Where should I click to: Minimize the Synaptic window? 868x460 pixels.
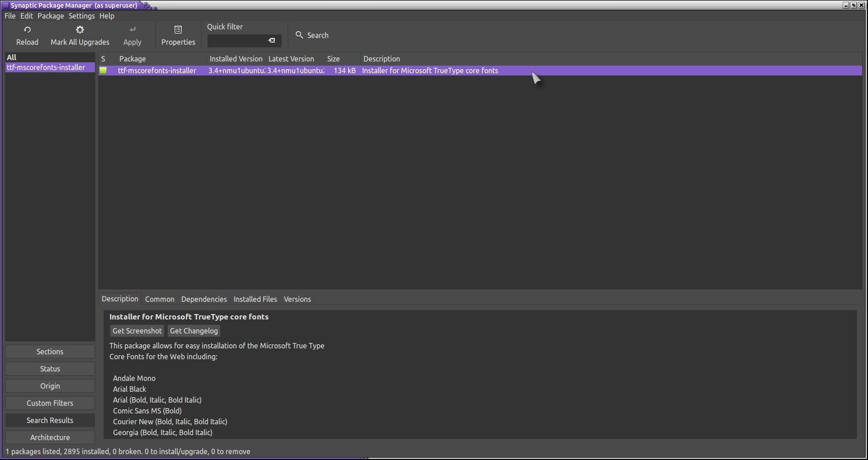[x=846, y=5]
